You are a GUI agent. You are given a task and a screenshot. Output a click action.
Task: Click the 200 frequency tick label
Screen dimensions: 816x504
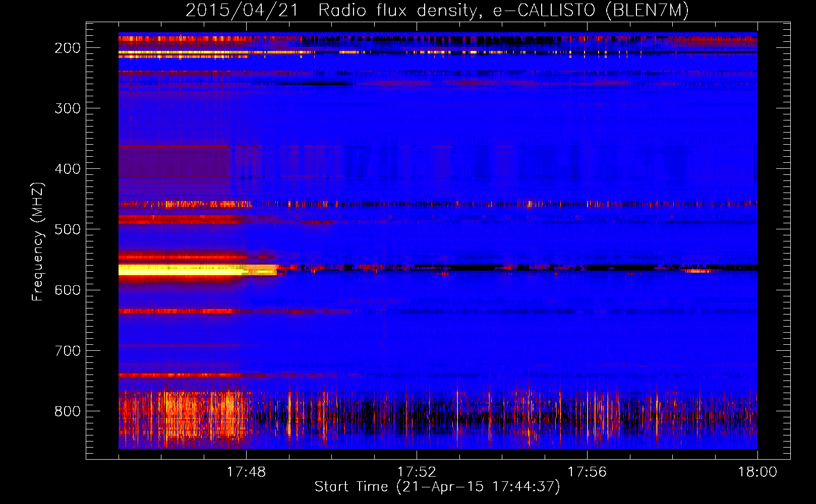[x=68, y=48]
